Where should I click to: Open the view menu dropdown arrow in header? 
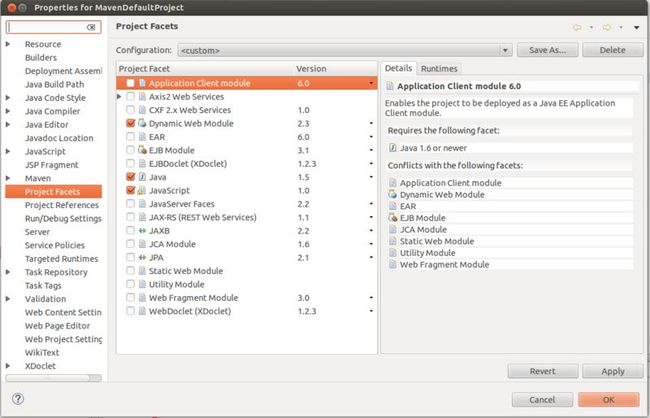pos(636,27)
